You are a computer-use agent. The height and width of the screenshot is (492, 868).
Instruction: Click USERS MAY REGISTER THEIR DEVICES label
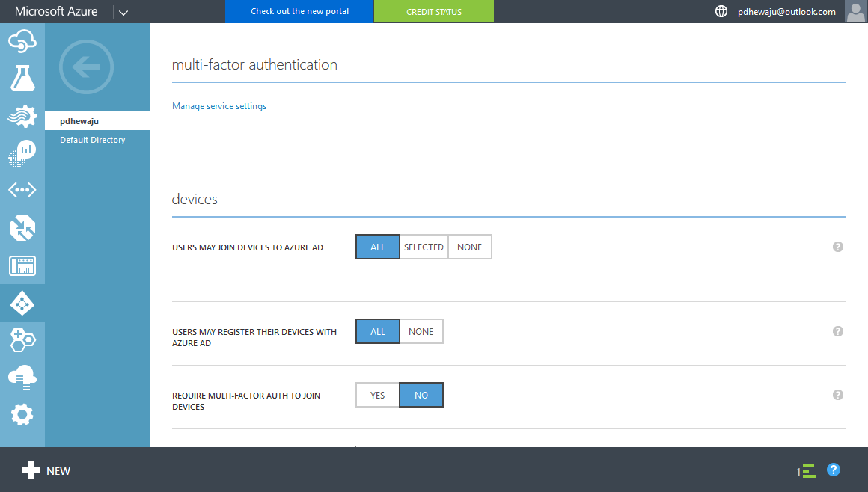[254, 337]
